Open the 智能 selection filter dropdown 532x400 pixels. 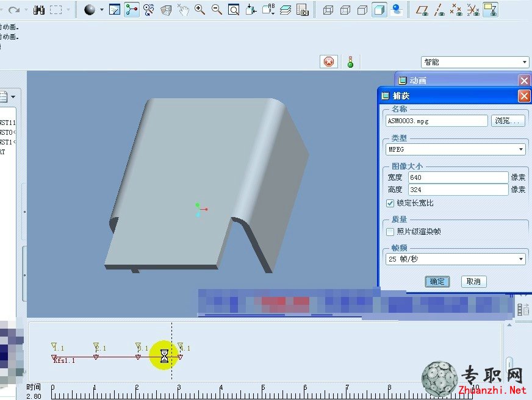[x=475, y=62]
